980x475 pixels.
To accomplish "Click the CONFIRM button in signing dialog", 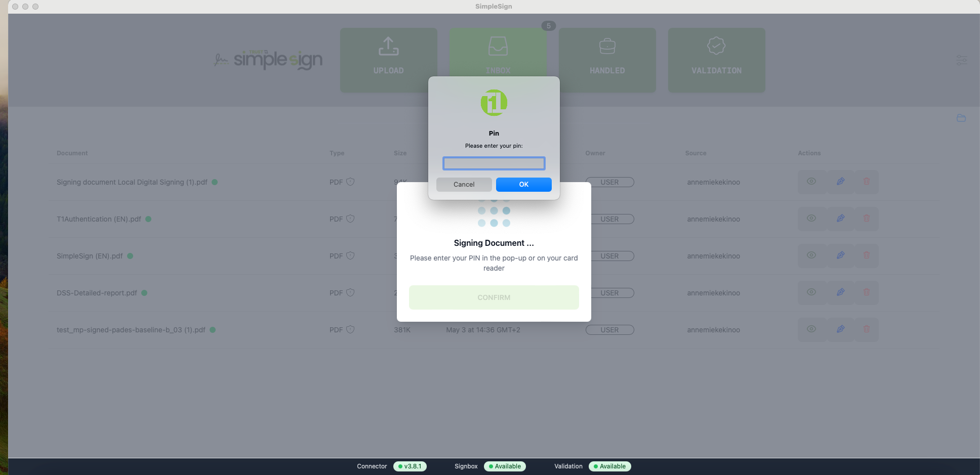I will (494, 297).
